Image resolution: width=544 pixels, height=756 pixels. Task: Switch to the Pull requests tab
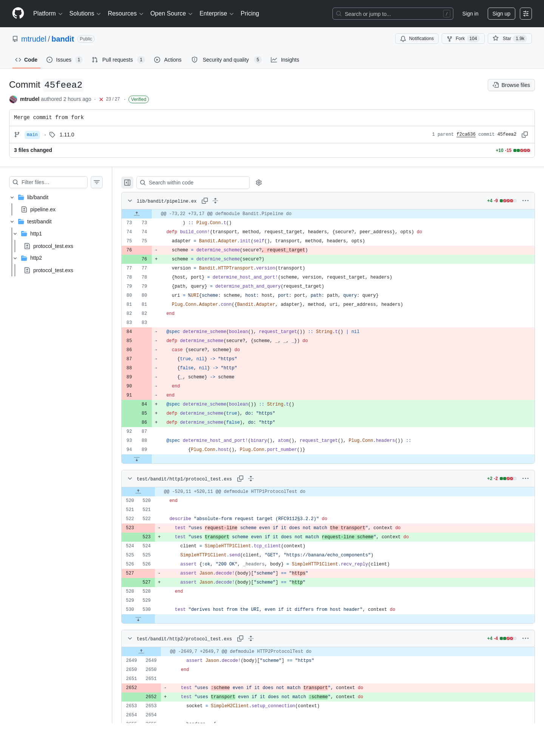coord(118,60)
